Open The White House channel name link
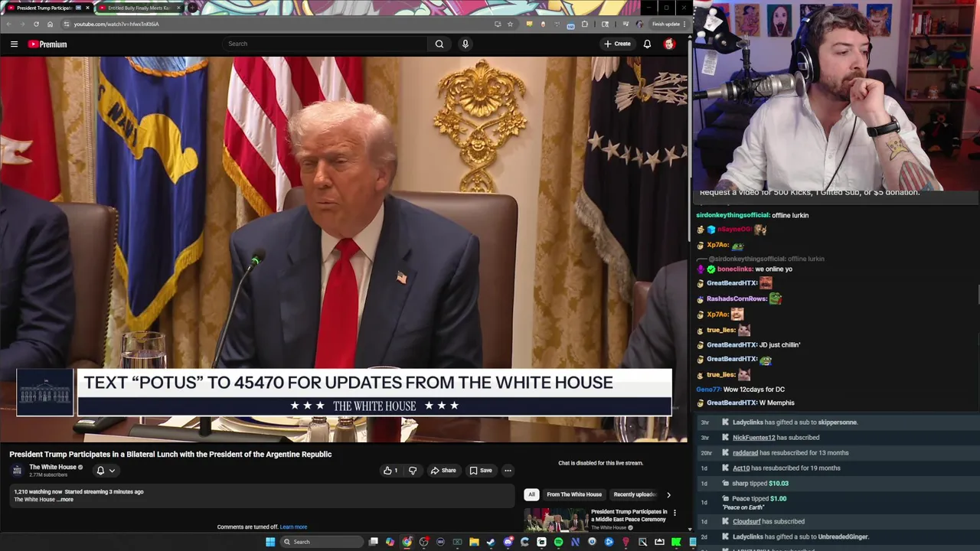 tap(53, 467)
